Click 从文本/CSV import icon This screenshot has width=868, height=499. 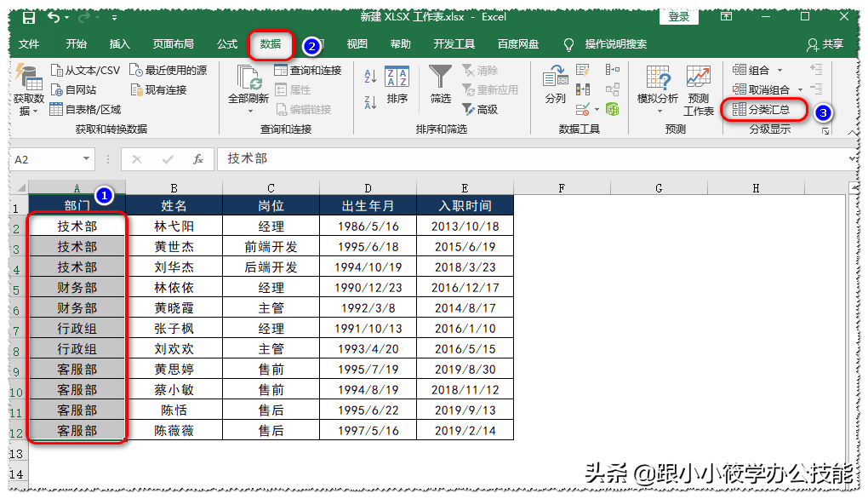56,71
